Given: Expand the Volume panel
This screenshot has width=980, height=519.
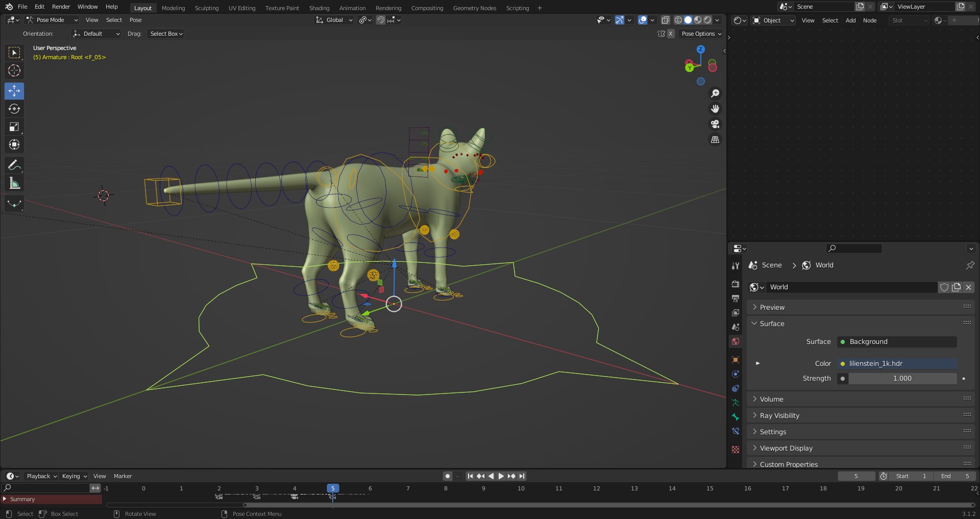Looking at the screenshot, I should click(x=861, y=399).
